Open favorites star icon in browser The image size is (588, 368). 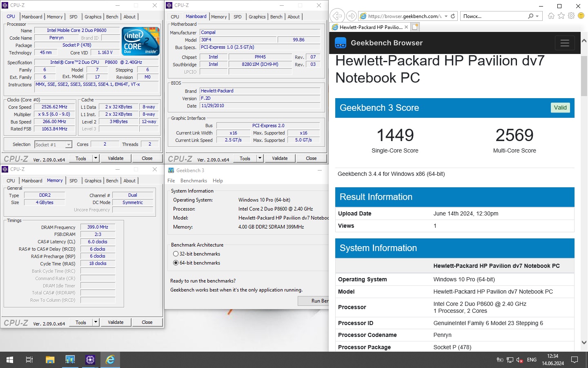coord(561,16)
